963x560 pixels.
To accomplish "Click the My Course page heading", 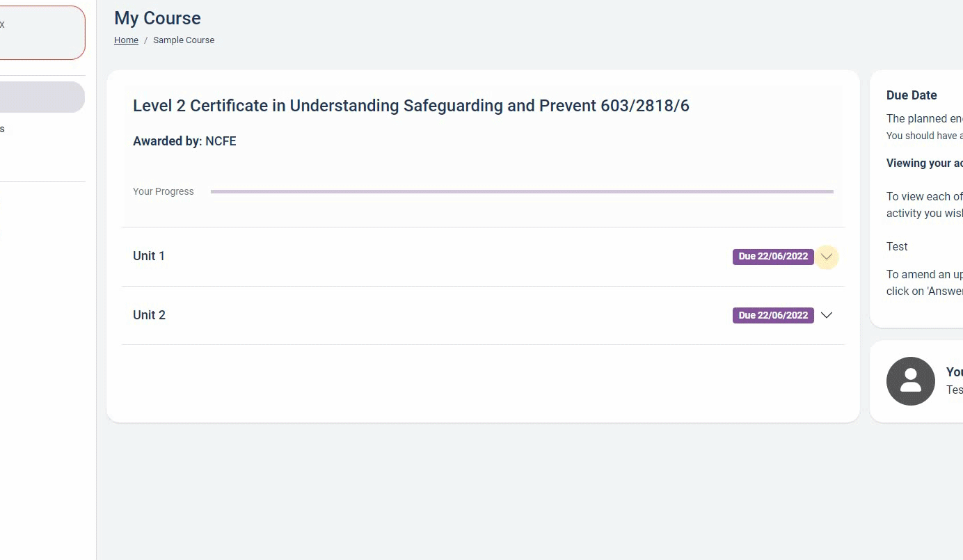I will coord(157,18).
